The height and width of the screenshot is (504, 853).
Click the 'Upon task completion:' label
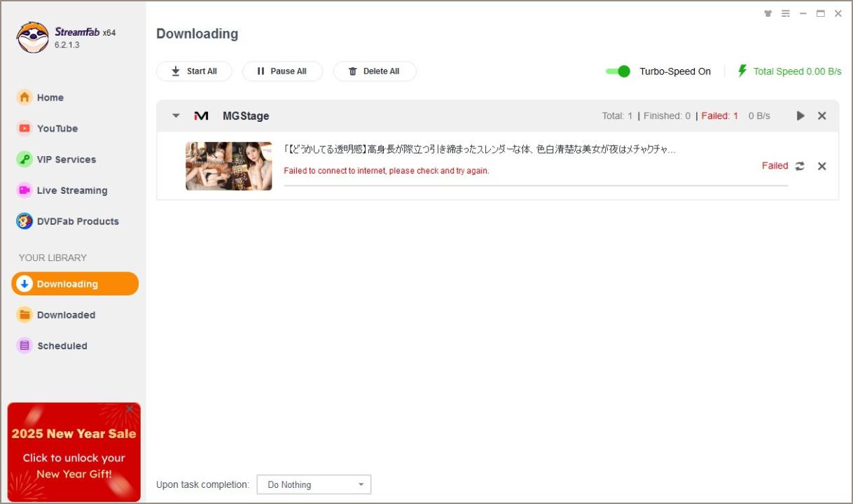202,484
